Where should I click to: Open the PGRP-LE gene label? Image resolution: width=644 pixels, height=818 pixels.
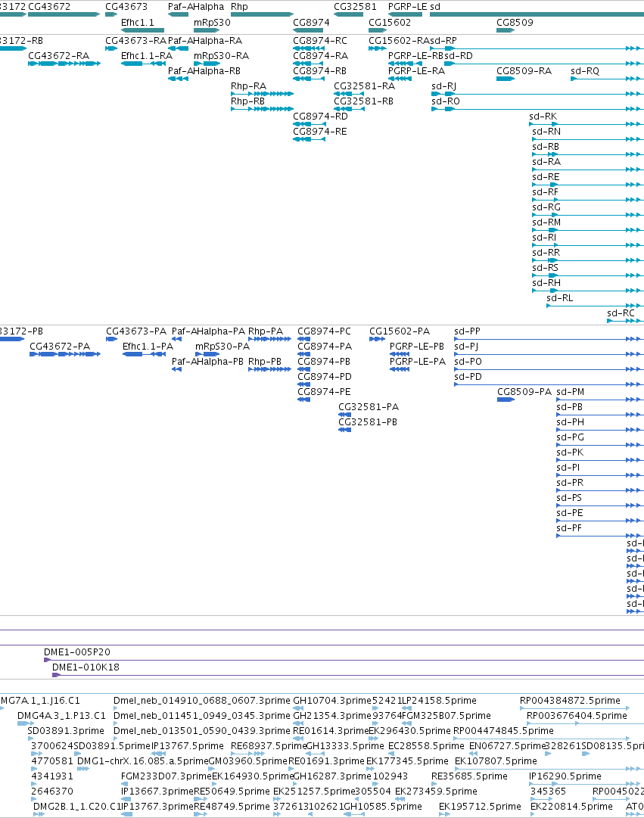[x=408, y=7]
